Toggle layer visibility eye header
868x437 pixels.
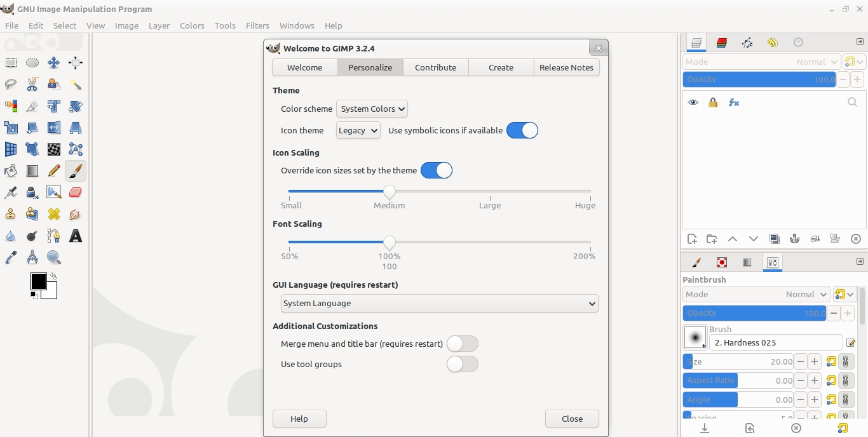click(693, 102)
